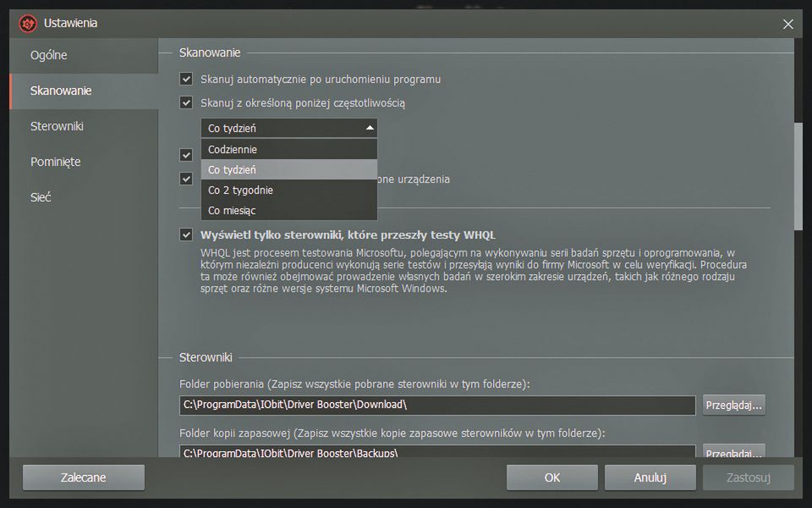Image resolution: width=812 pixels, height=508 pixels.
Task: Click the 'Ustawienia' window title
Action: pyautogui.click(x=70, y=23)
